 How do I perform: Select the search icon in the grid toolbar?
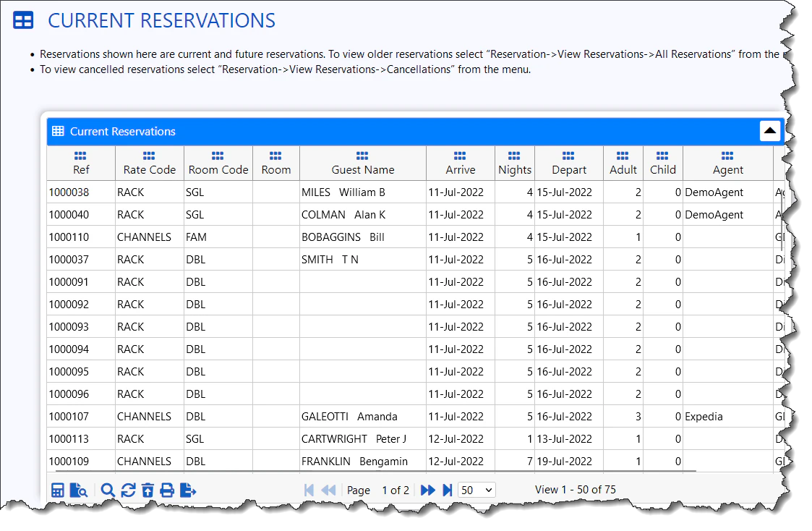pos(108,490)
